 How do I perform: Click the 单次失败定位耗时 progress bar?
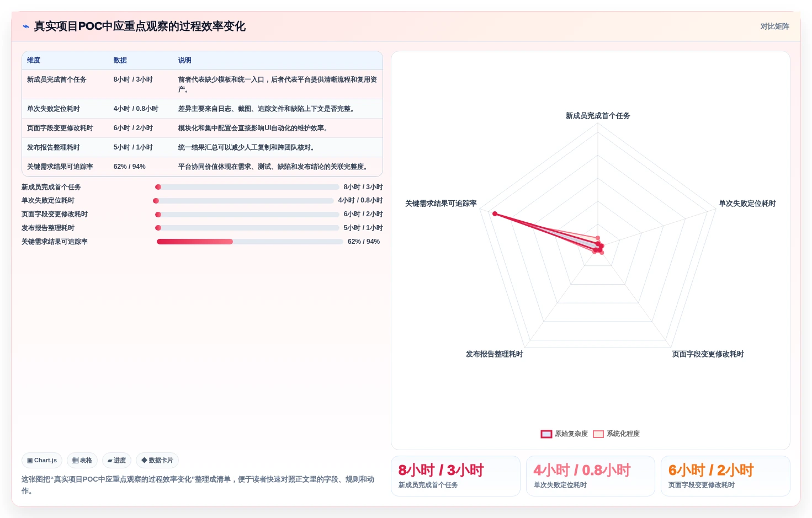click(243, 201)
